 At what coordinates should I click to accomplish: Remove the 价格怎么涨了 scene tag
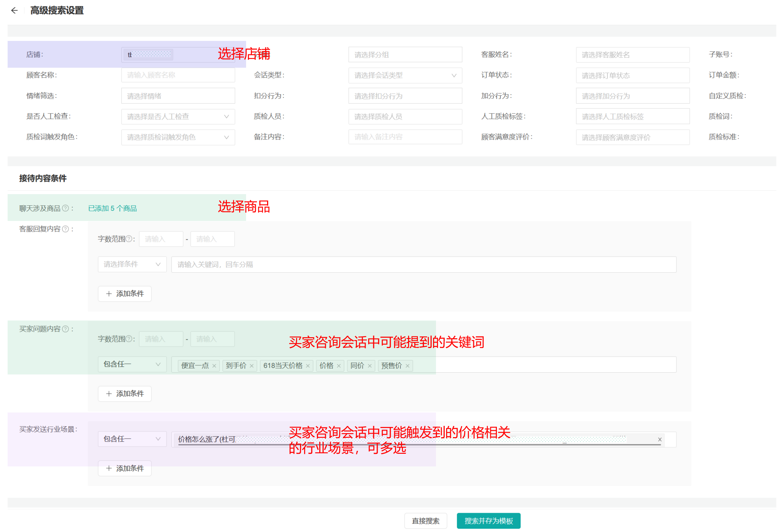[x=660, y=439]
